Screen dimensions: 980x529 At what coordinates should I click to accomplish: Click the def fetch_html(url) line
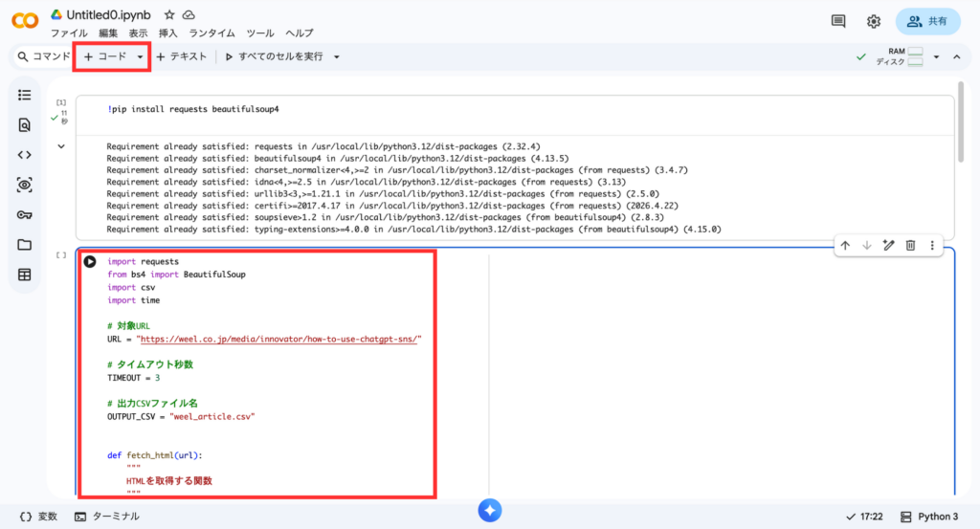coord(155,455)
